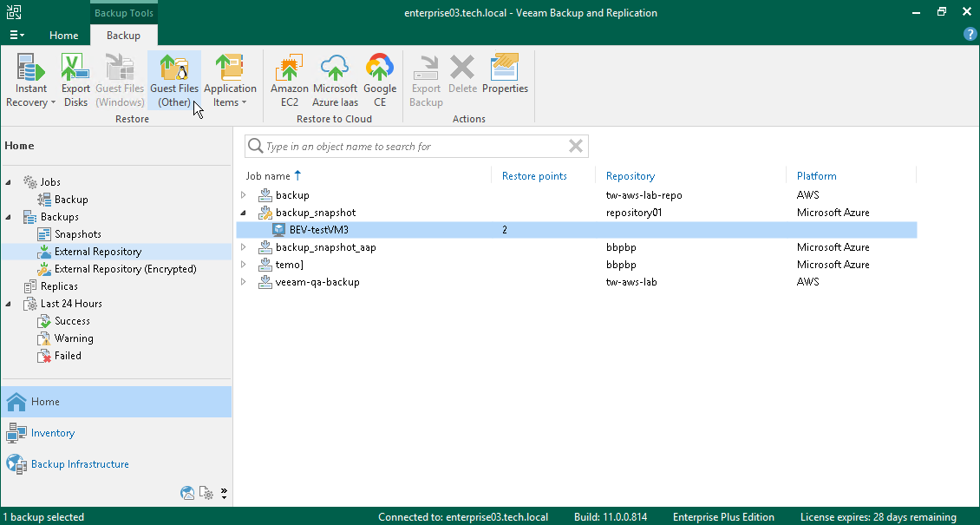This screenshot has height=525, width=980.
Task: Click the License expires status bar text
Action: tap(879, 517)
